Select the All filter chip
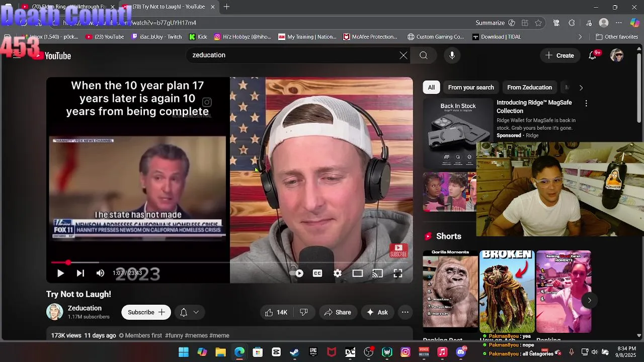Viewport: 644px width, 362px height. pos(431,87)
